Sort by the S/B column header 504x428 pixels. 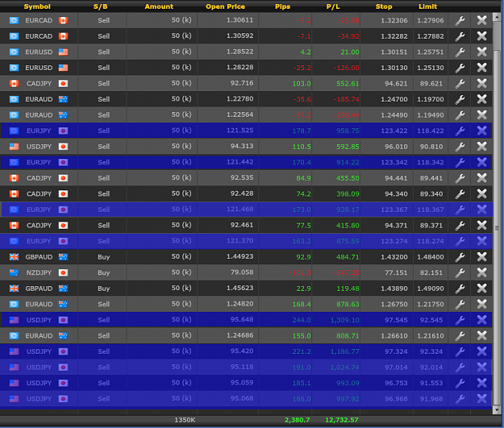(x=101, y=6)
